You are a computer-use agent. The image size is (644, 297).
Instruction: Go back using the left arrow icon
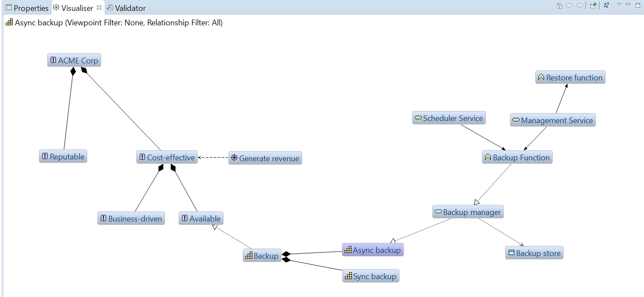tap(569, 6)
